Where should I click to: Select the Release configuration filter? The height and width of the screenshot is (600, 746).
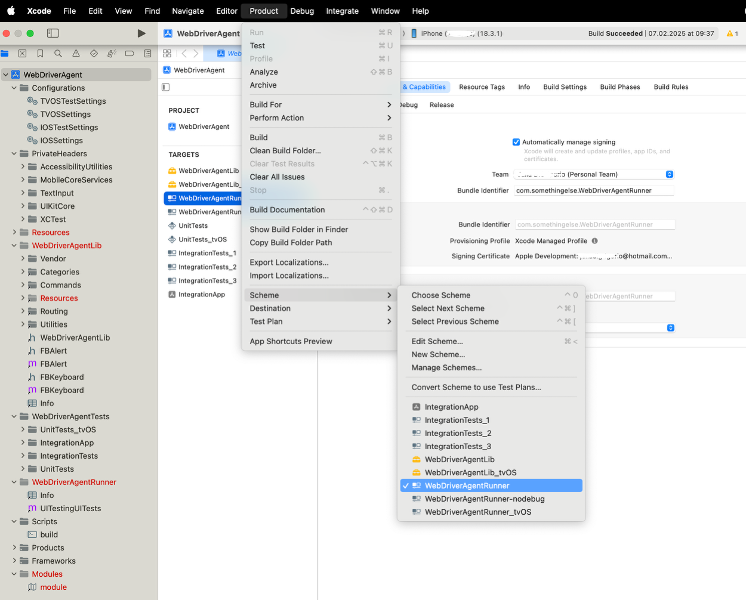point(442,105)
